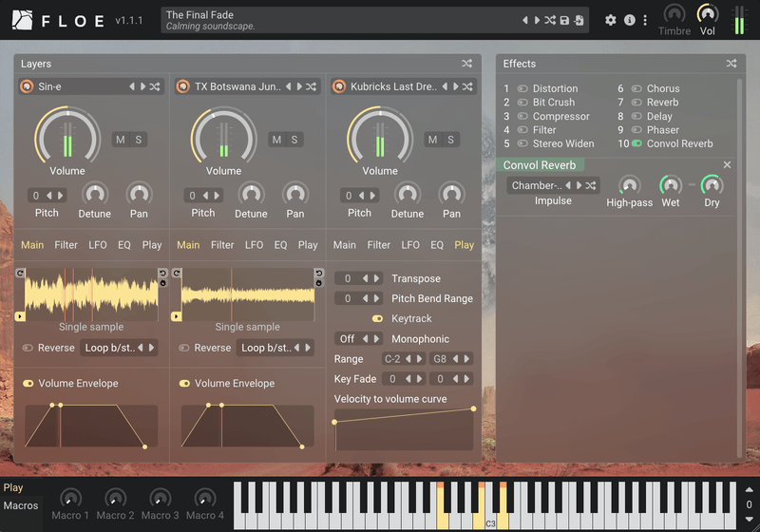Turn off the Keytrack switch
Screen dimensions: 760x532
377,318
